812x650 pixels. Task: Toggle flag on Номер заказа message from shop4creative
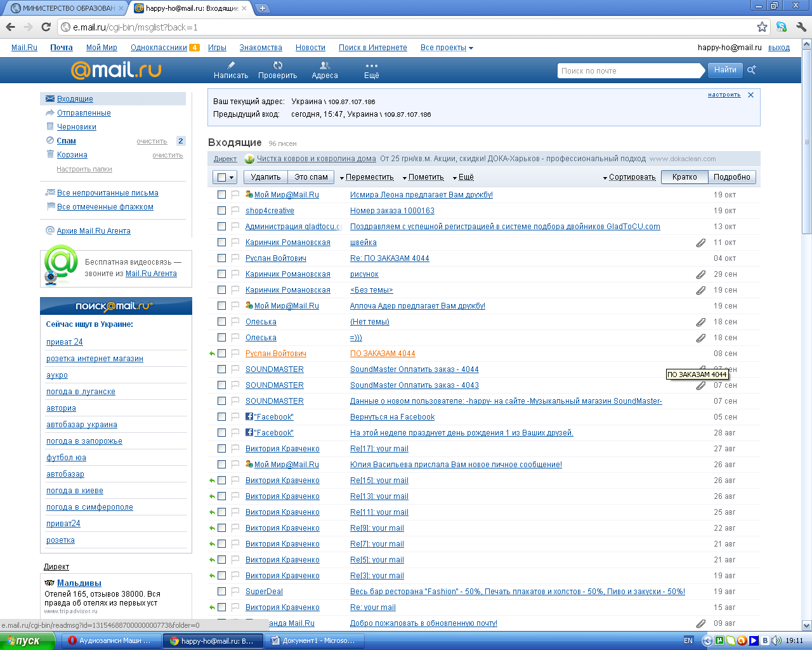pos(235,211)
